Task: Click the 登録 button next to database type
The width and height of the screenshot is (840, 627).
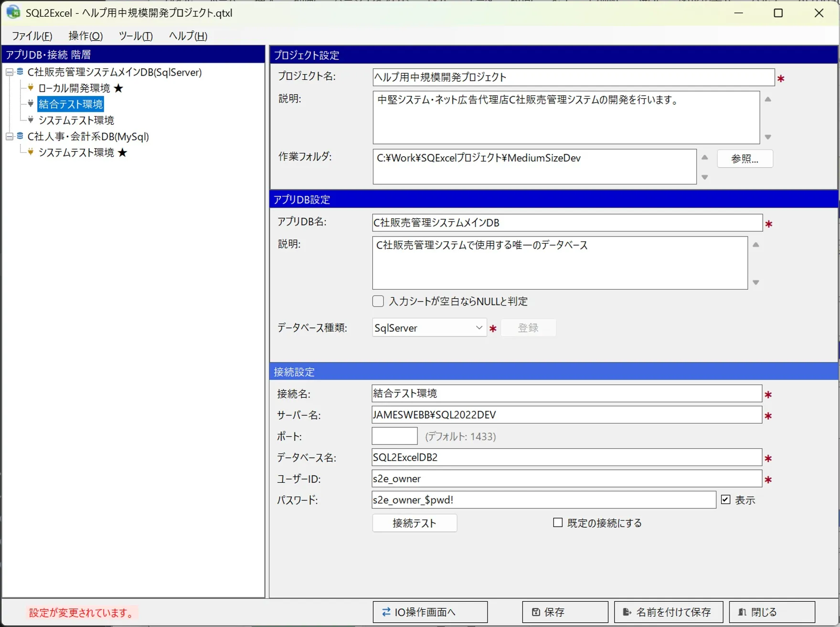Action: (528, 328)
